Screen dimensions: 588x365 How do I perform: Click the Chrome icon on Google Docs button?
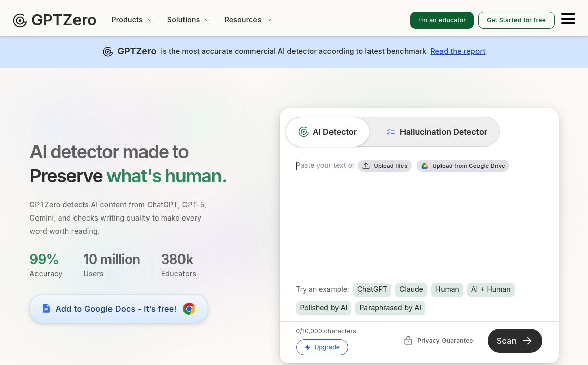coord(189,309)
